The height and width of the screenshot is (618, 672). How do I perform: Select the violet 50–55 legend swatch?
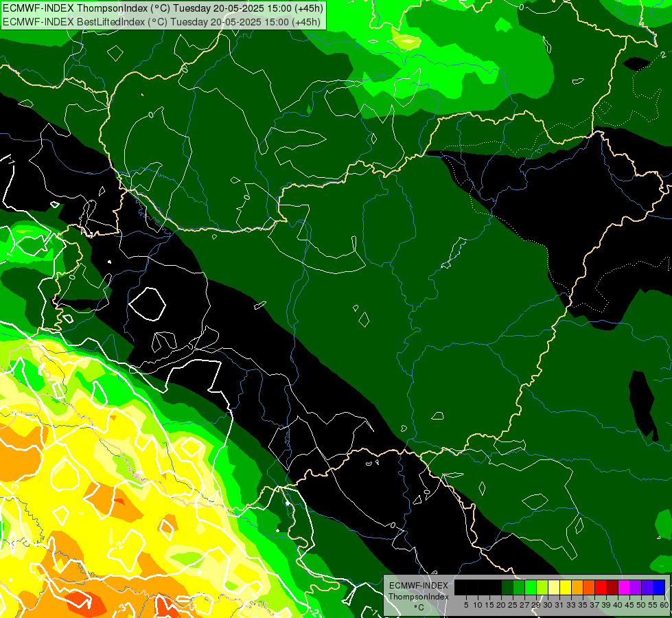(647, 587)
